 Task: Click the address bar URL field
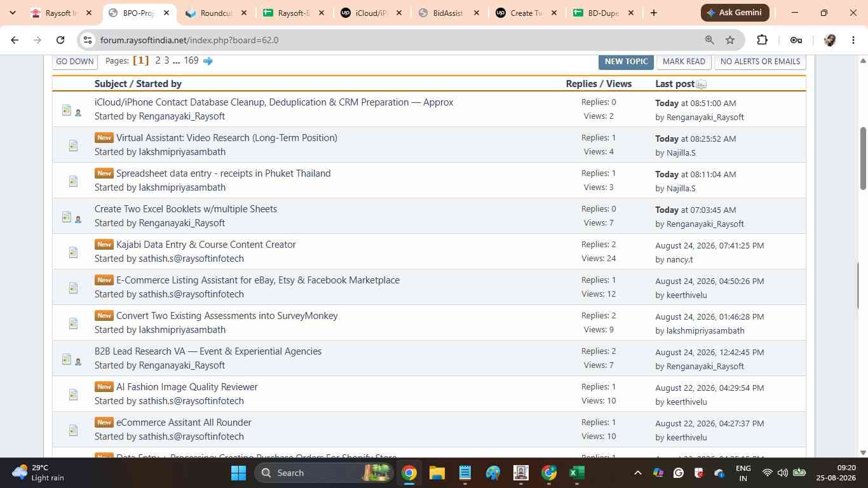click(x=394, y=40)
